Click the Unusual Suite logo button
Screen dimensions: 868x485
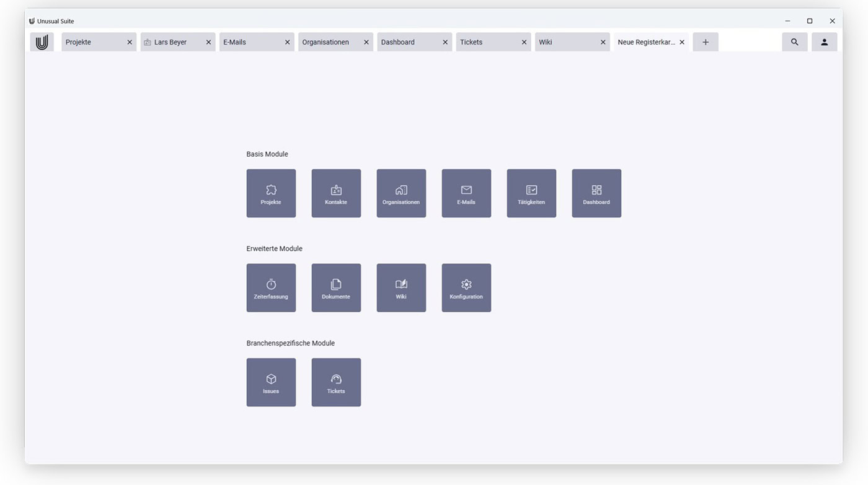pyautogui.click(x=42, y=42)
